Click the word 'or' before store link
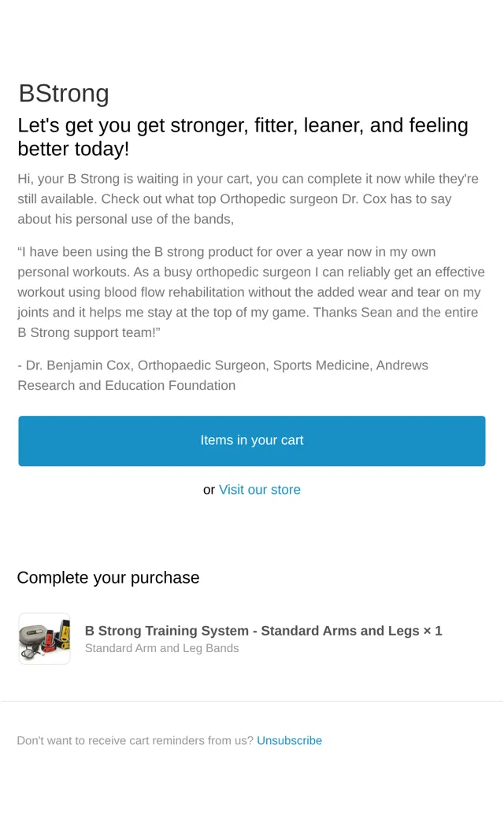This screenshot has width=504, height=819. tap(209, 490)
